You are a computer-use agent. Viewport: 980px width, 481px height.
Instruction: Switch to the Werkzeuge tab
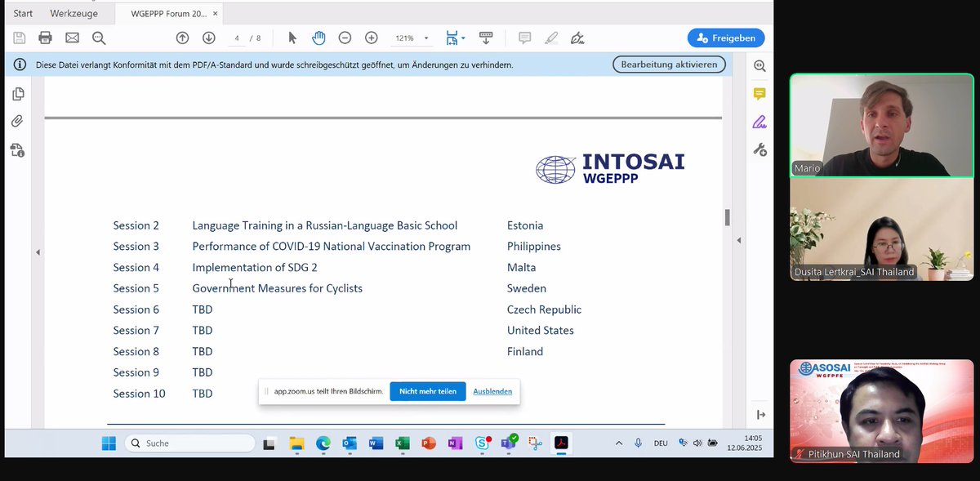click(x=73, y=13)
